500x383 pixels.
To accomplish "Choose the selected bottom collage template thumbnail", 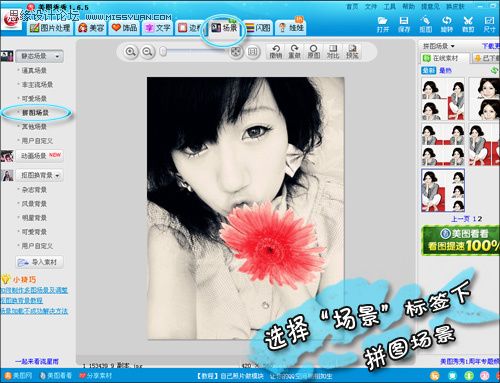I will click(443, 190).
